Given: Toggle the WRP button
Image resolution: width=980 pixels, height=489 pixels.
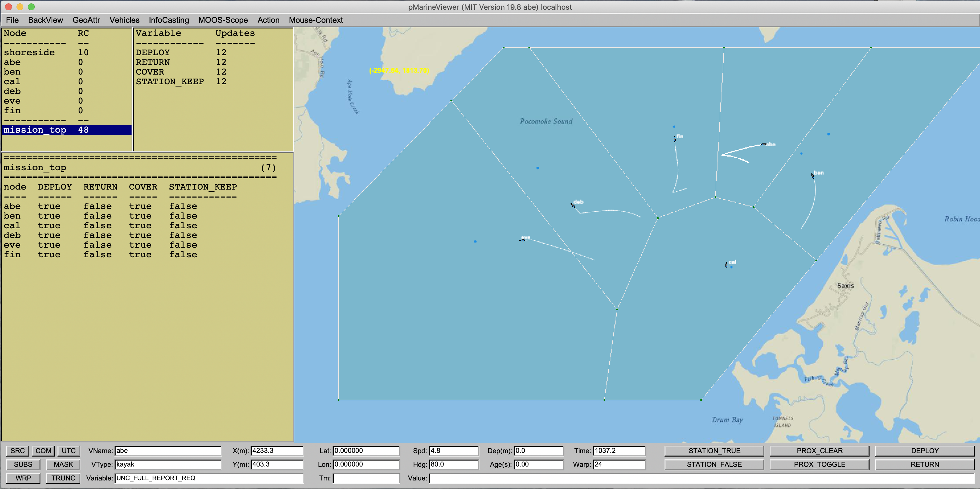Looking at the screenshot, I should click(23, 478).
